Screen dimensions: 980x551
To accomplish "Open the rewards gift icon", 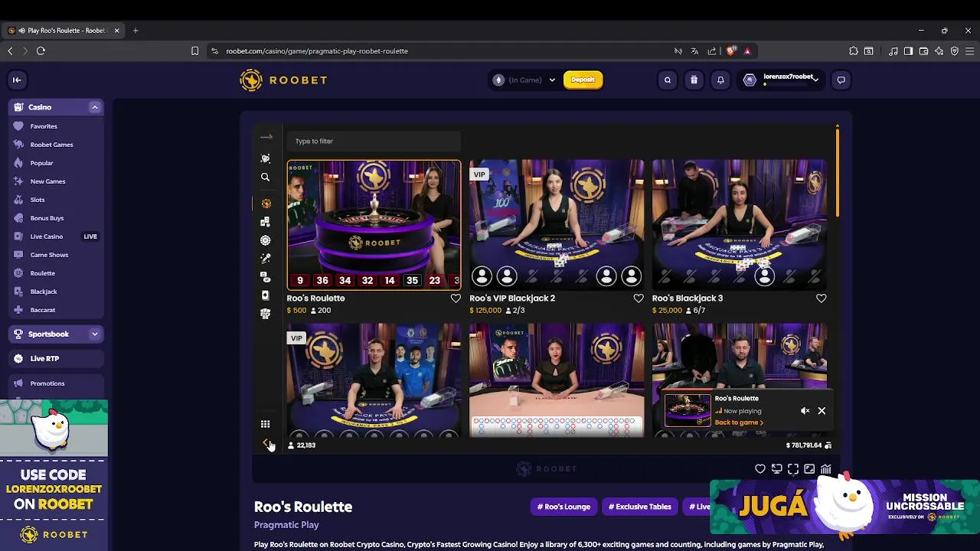I will click(694, 80).
